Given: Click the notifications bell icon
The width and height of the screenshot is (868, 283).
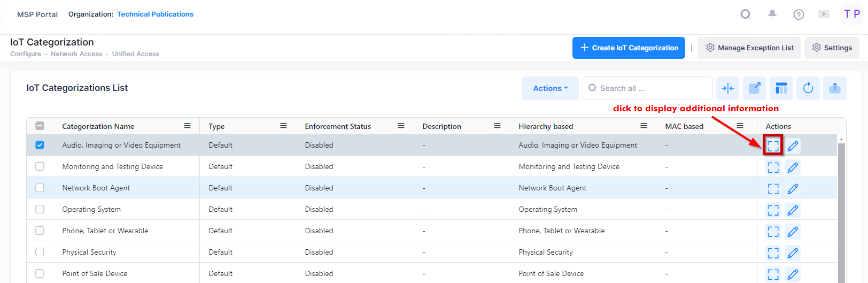Looking at the screenshot, I should click(772, 14).
